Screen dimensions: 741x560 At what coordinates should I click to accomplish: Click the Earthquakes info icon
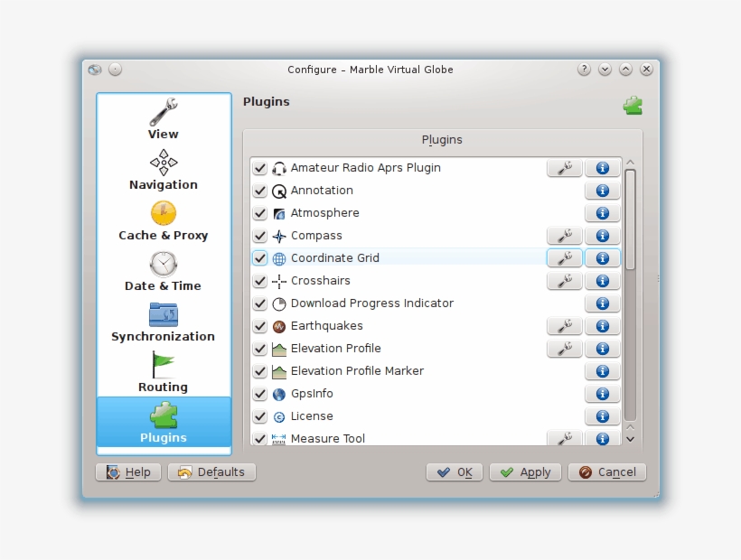pyautogui.click(x=602, y=326)
